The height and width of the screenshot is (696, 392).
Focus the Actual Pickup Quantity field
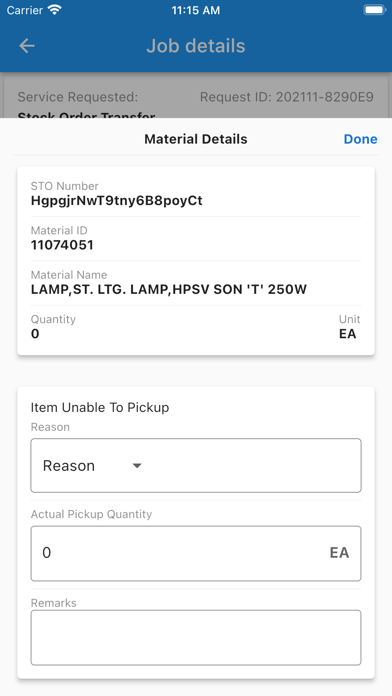[196, 554]
